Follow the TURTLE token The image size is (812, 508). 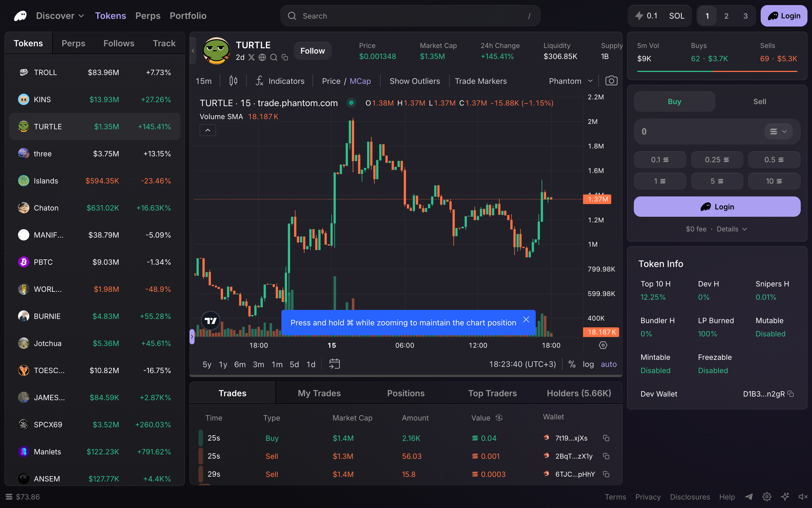(x=312, y=51)
